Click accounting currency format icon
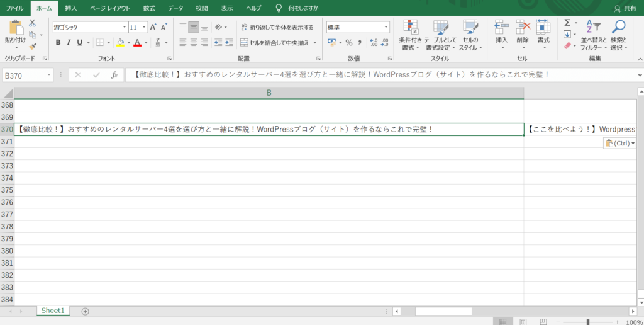Viewport: 644px width, 325px height. 332,42
